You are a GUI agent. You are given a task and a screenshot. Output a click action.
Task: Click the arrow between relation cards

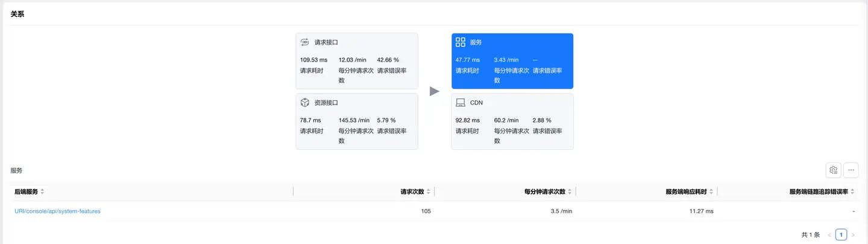tap(435, 91)
